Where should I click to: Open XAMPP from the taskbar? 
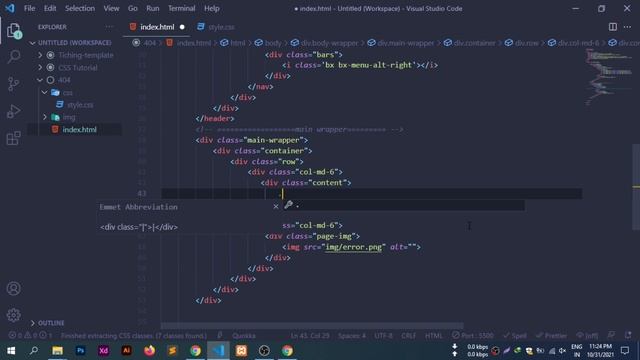coord(241,351)
